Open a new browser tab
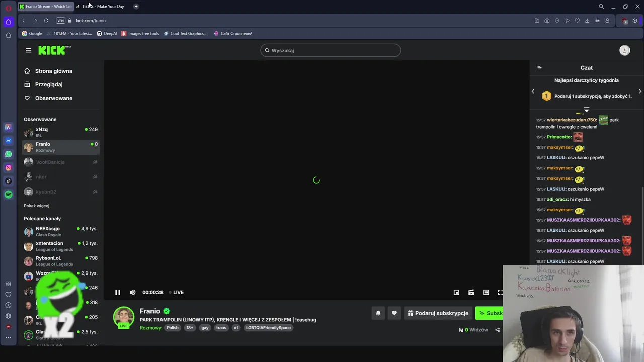 pyautogui.click(x=136, y=7)
